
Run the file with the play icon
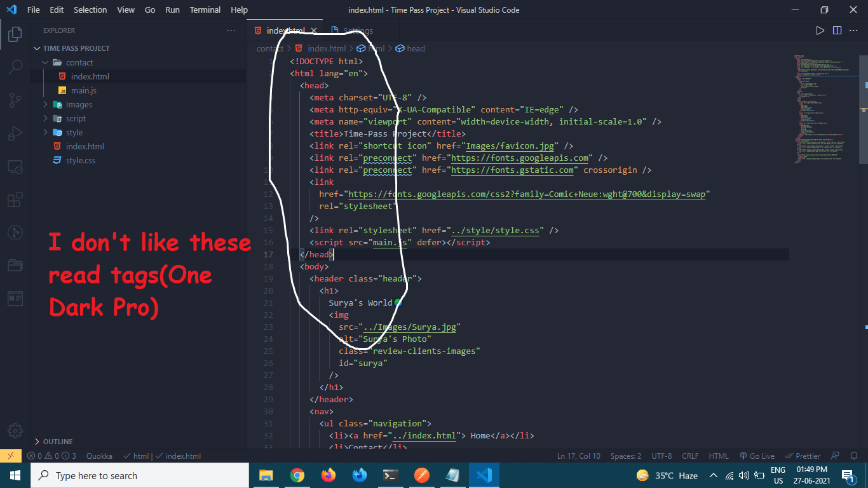point(820,30)
